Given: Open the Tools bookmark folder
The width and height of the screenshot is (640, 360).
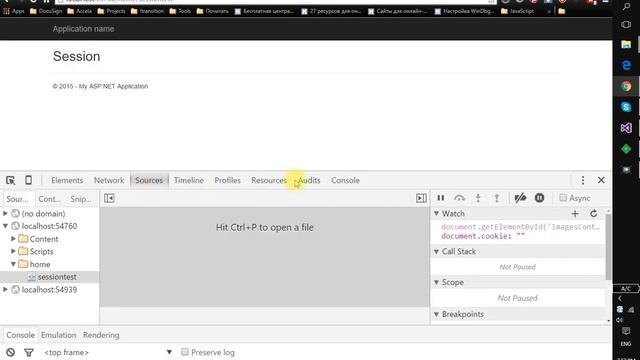Looking at the screenshot, I should 180,11.
